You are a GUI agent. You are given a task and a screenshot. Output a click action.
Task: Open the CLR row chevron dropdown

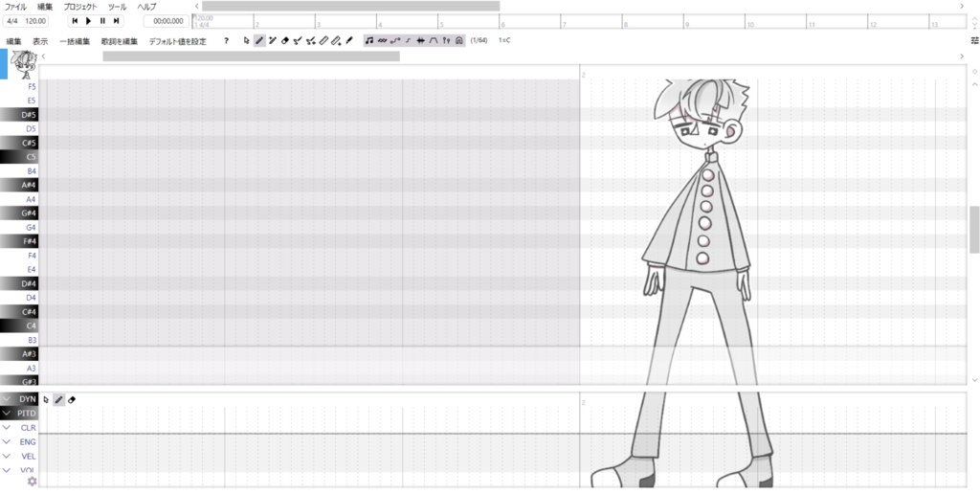7,428
